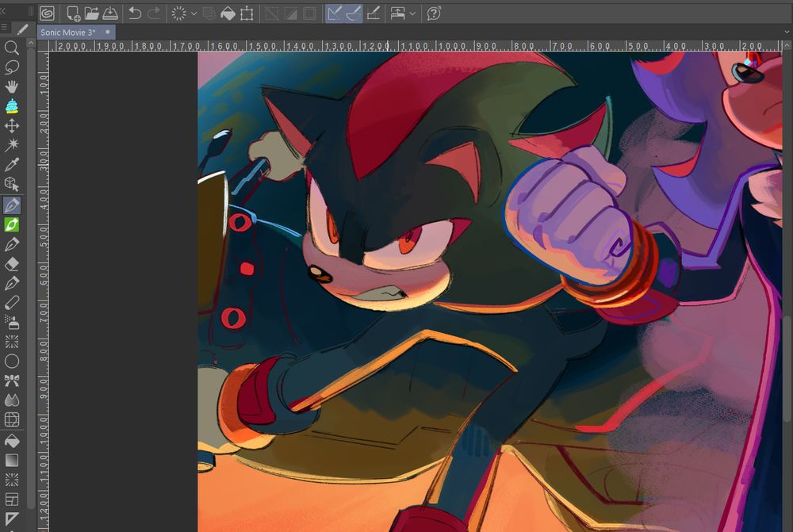
Task: Select the Operation object tool
Action: tap(12, 184)
